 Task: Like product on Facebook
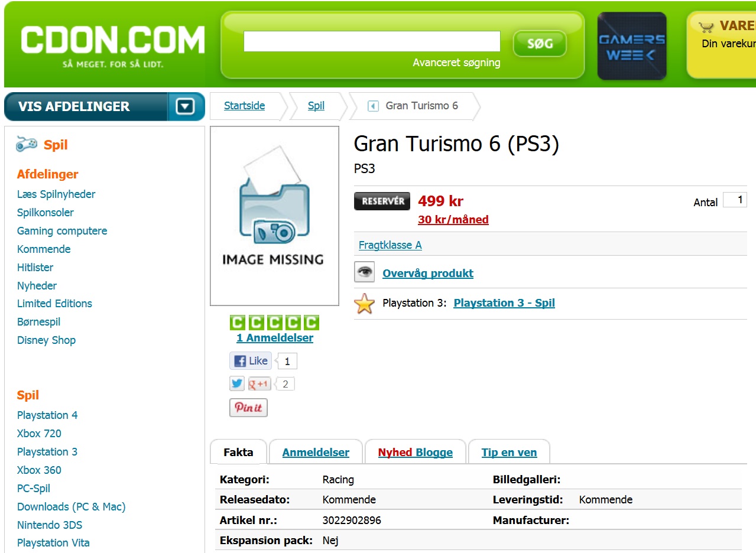coord(251,361)
